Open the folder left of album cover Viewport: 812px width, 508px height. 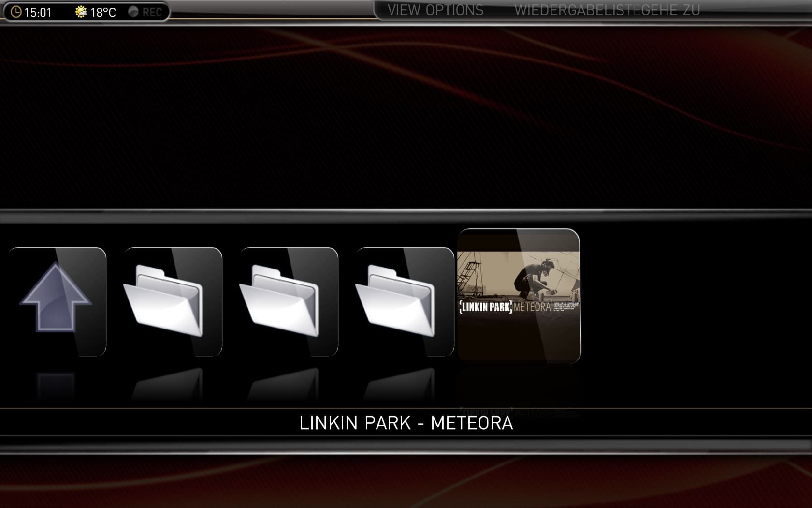(405, 301)
